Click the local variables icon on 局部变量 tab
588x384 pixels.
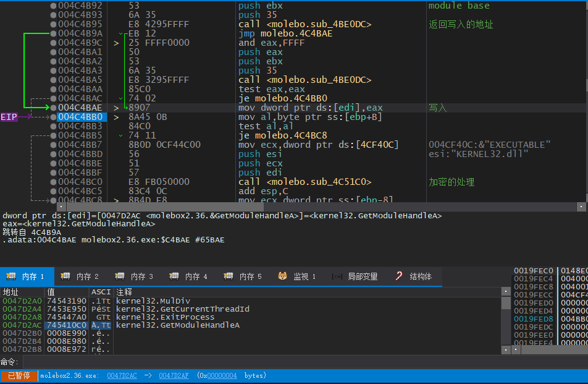[x=337, y=276]
